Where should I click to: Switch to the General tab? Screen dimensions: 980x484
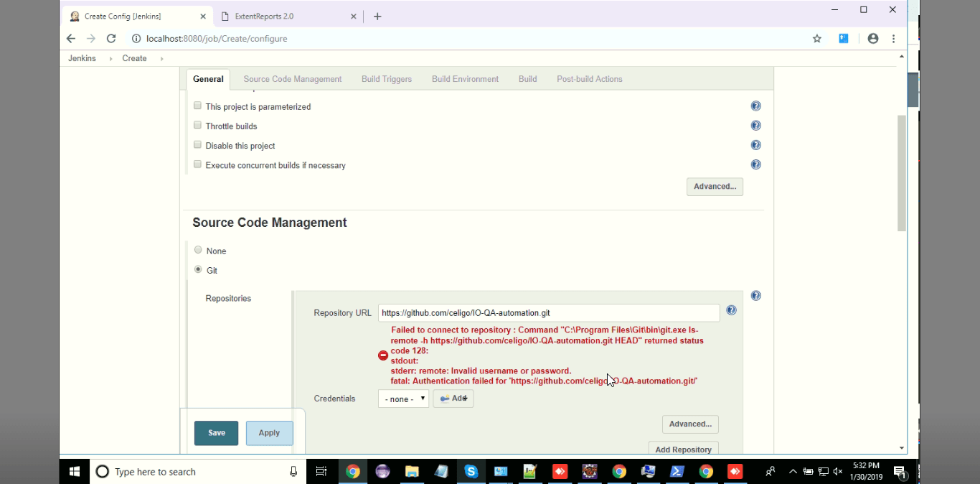[x=208, y=79]
